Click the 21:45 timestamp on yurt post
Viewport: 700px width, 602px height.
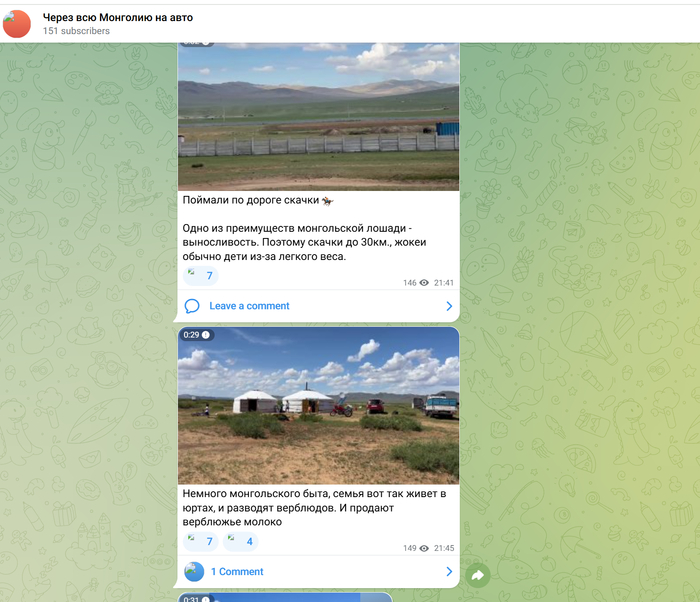(444, 548)
